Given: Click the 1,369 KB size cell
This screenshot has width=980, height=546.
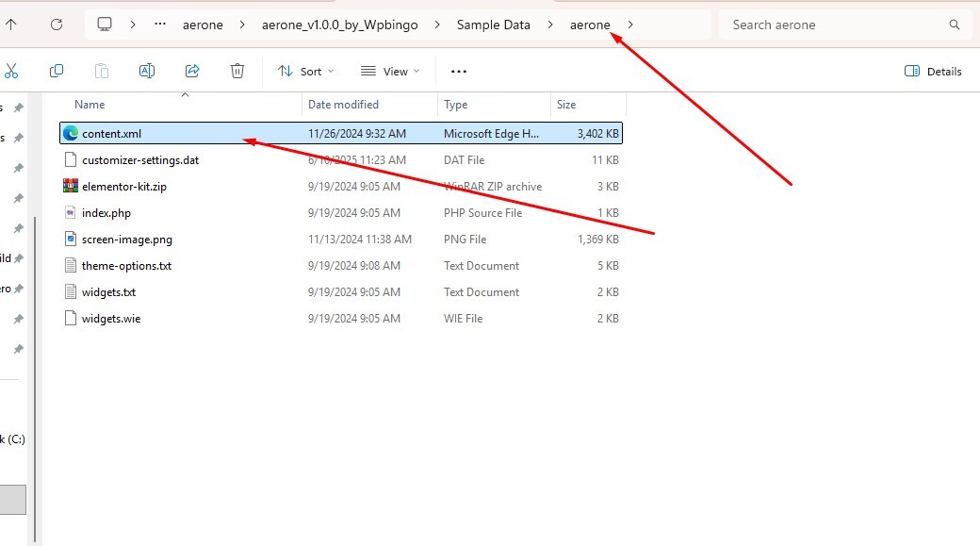Looking at the screenshot, I should point(597,239).
